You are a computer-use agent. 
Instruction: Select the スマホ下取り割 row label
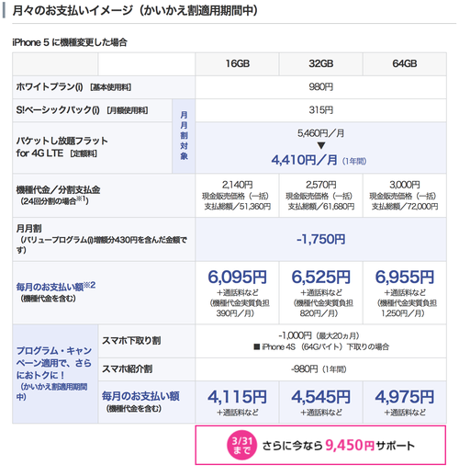[x=131, y=341]
